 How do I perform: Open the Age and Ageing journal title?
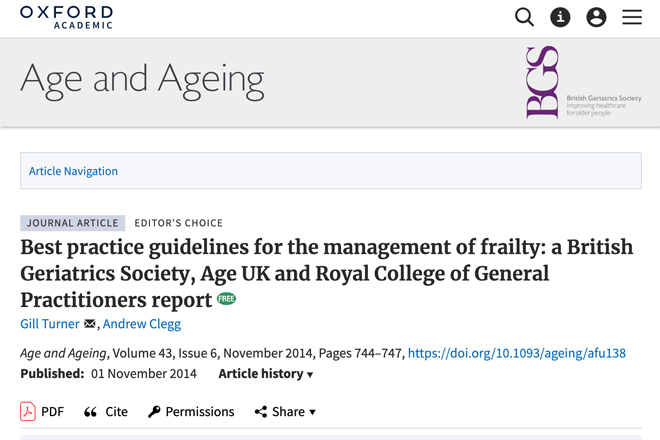142,81
